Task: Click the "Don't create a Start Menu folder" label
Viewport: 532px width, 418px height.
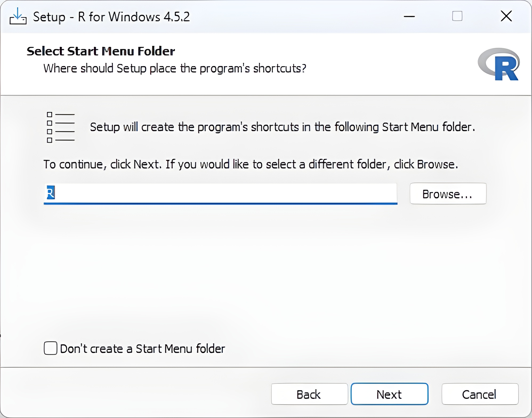Action: (142, 349)
